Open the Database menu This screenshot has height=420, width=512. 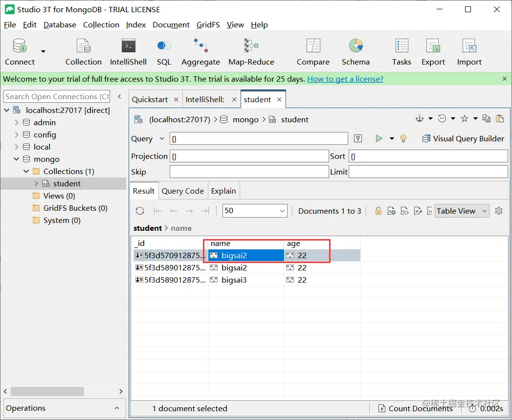[60, 25]
